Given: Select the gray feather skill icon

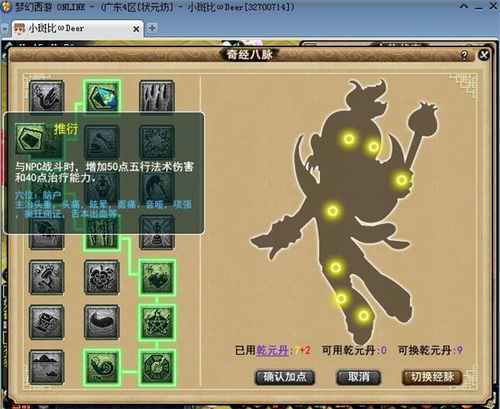Looking at the screenshot, I should [x=102, y=322].
